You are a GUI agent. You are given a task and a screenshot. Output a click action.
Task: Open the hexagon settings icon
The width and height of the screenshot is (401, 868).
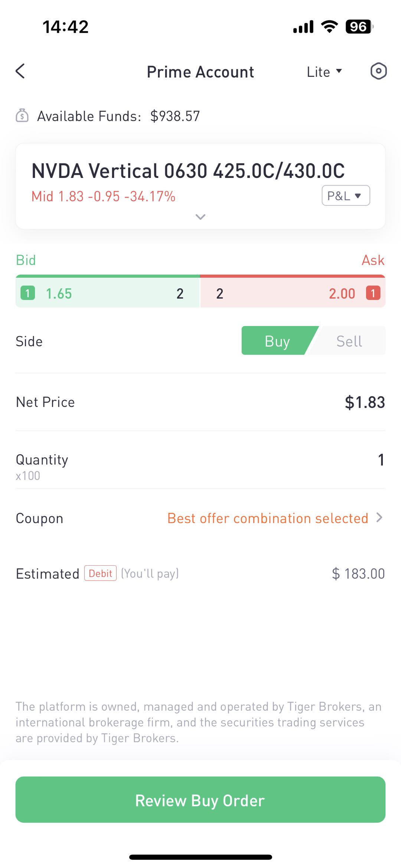378,71
